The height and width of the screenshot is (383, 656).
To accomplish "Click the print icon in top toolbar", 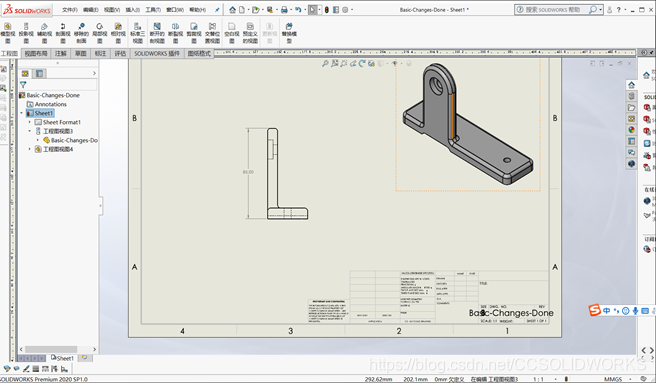I will pos(284,9).
